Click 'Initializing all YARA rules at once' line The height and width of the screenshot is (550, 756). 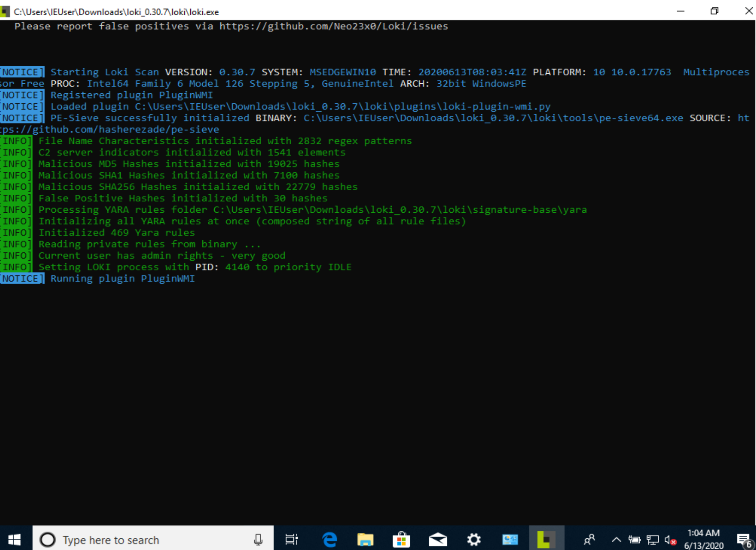coord(252,222)
